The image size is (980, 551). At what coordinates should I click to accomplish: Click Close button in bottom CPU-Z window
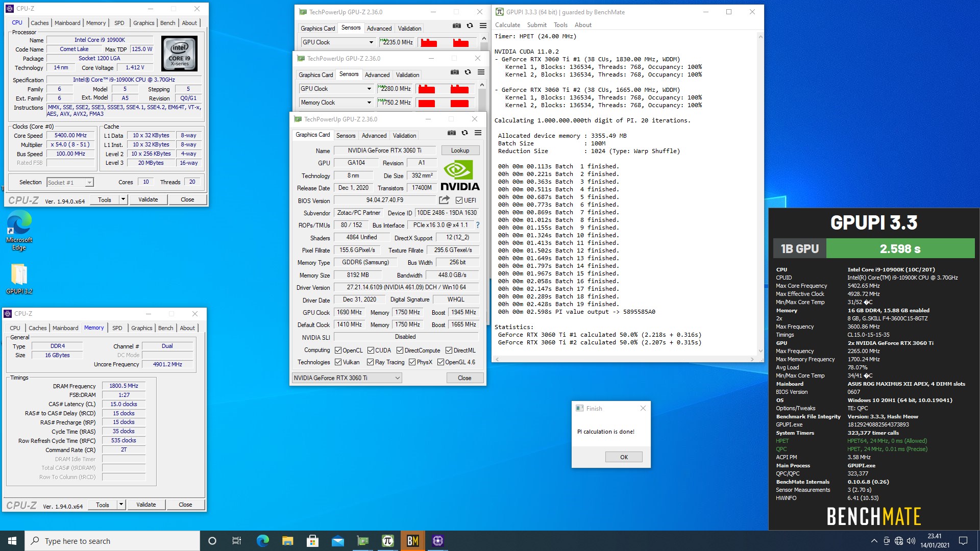coord(185,505)
